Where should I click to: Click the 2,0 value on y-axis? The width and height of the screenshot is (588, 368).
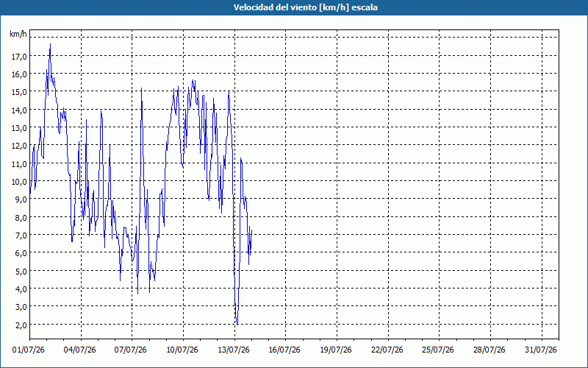click(21, 325)
